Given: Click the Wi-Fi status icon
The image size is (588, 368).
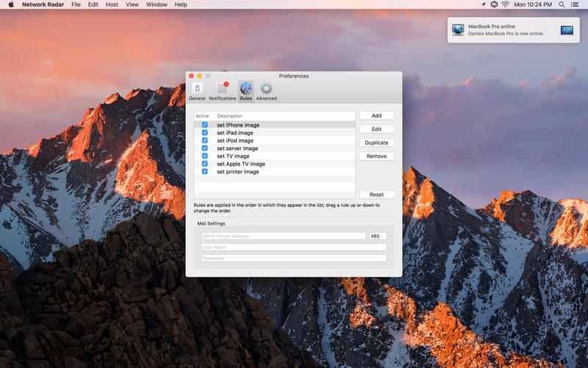Looking at the screenshot, I should click(x=505, y=4).
